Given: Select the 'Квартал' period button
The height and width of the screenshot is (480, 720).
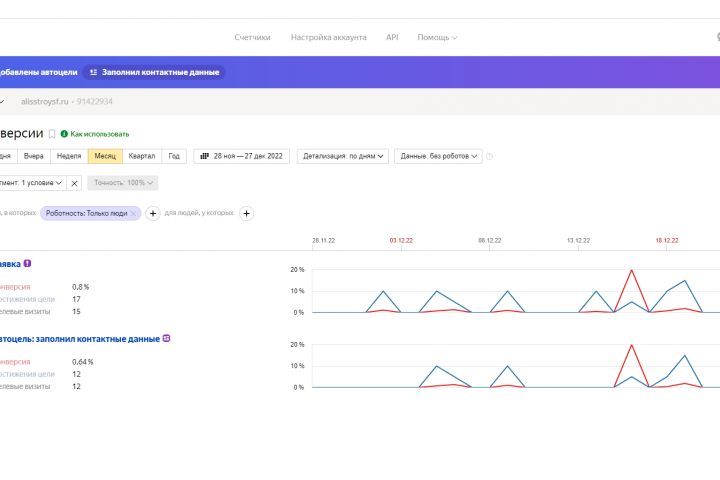Looking at the screenshot, I should point(142,156).
